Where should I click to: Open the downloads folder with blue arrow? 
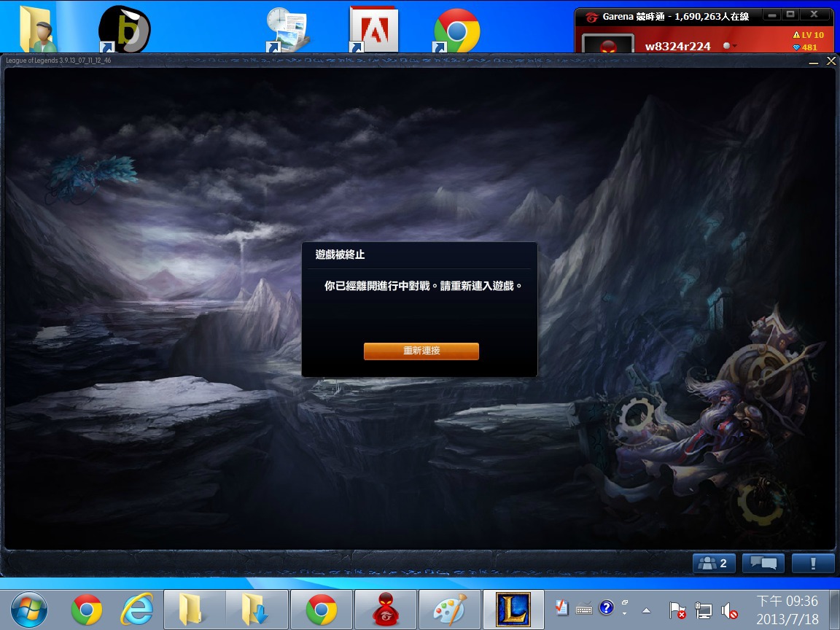pyautogui.click(x=256, y=610)
